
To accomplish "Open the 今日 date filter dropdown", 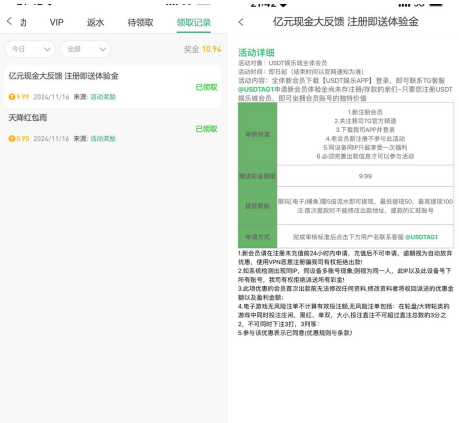I will pyautogui.click(x=30, y=49).
